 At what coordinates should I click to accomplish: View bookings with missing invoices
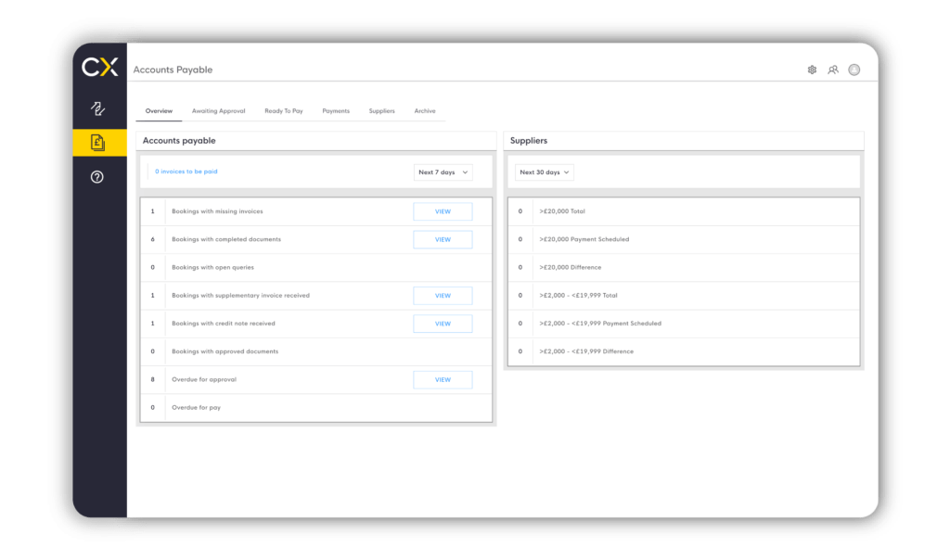pyautogui.click(x=443, y=211)
